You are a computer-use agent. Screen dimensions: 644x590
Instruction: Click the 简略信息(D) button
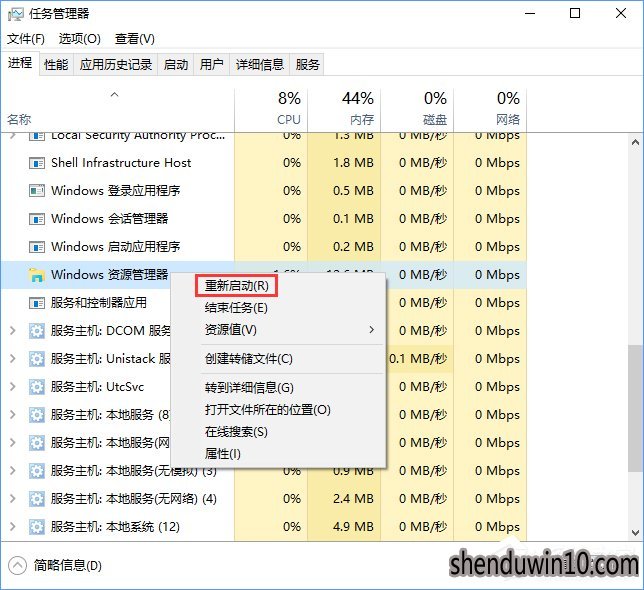point(55,566)
